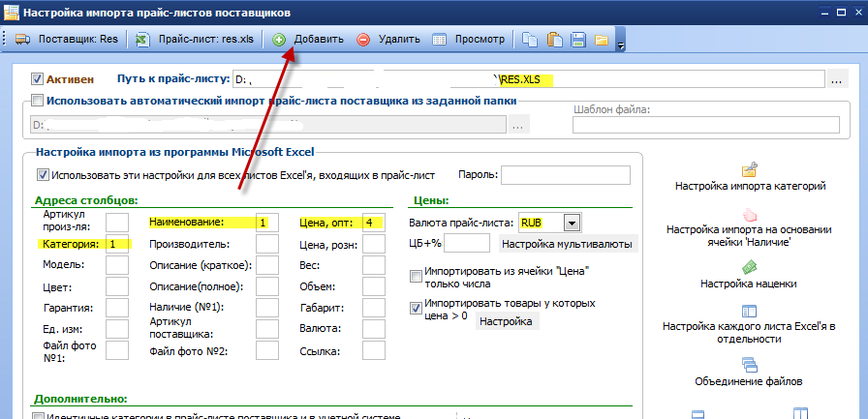The width and height of the screenshot is (868, 419).
Task: Enable automatic price-list import from folder
Action: click(37, 101)
